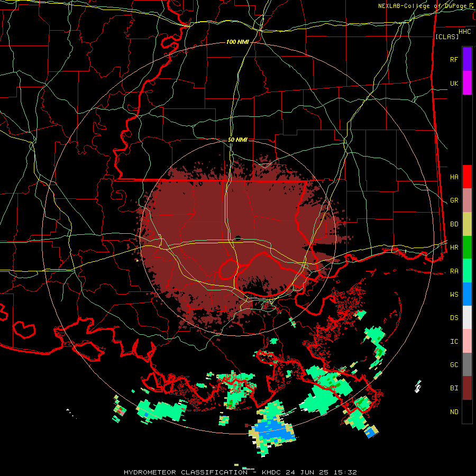Click the BI brown legend swatch
The image size is (476, 476).
(x=467, y=388)
